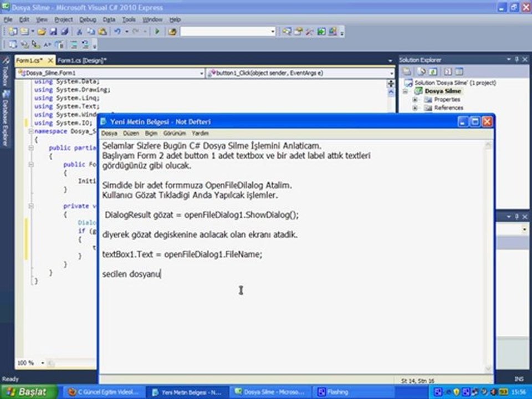Select the Dosya Silme project item

443,91
